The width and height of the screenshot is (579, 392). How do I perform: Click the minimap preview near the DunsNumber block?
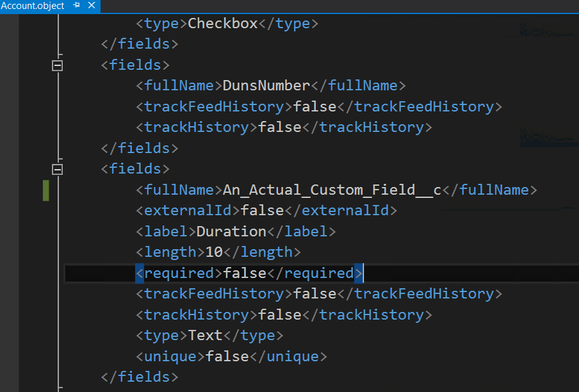tap(548, 135)
